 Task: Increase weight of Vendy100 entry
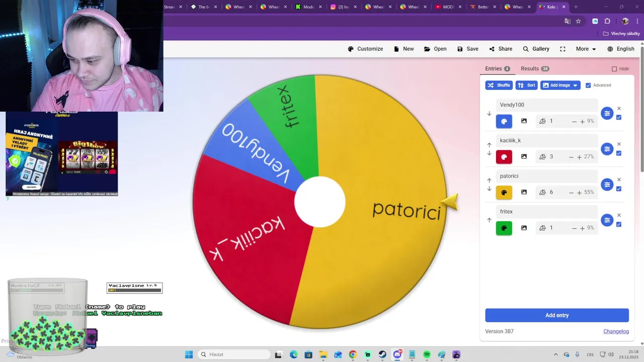pos(583,121)
